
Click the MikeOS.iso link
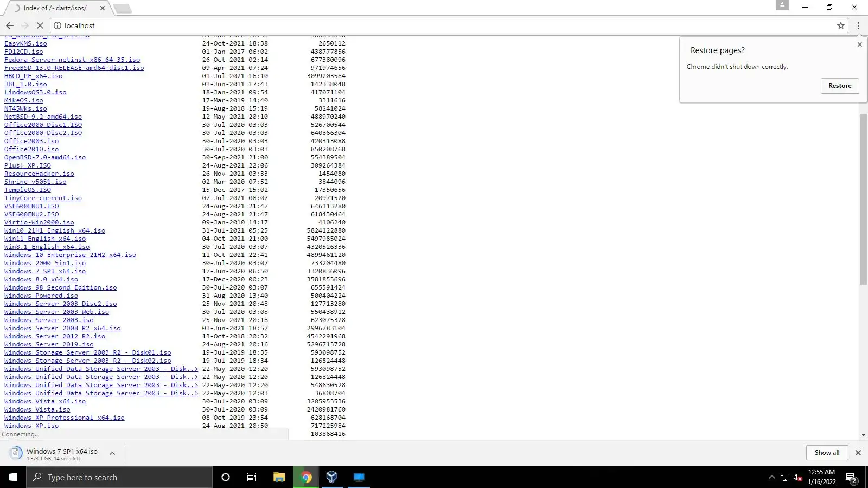tap(24, 100)
